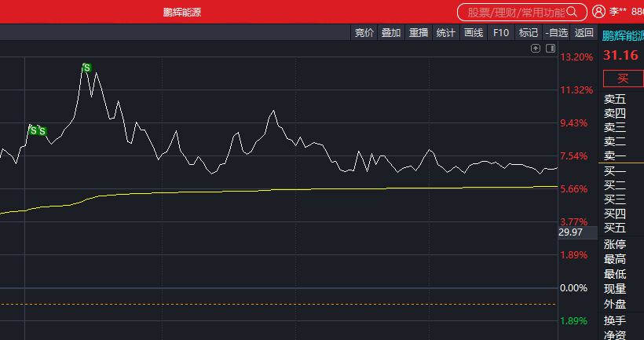Click the 5.66% axis label
Image resolution: width=644 pixels, height=340 pixels.
(574, 189)
